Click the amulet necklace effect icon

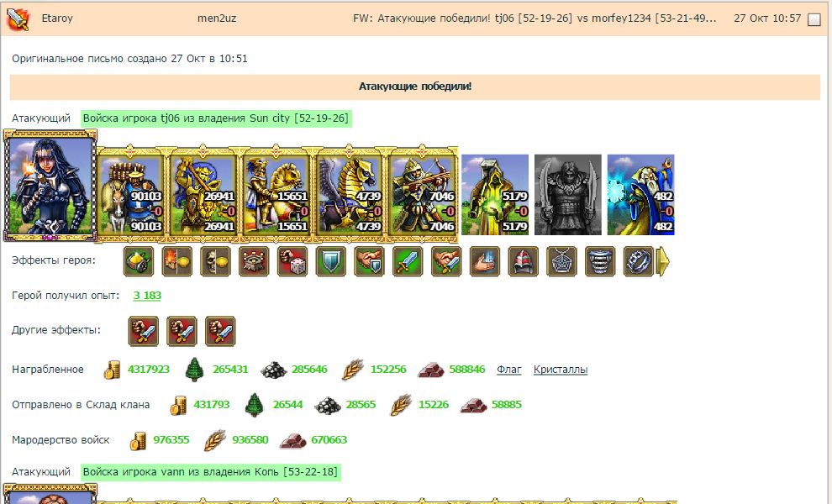(561, 261)
